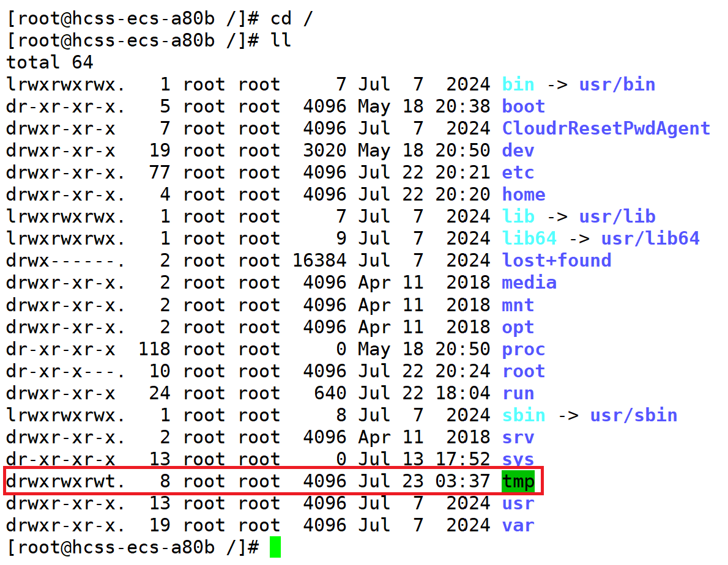The image size is (728, 565).
Task: Click the lost+found directory name
Action: 556,260
